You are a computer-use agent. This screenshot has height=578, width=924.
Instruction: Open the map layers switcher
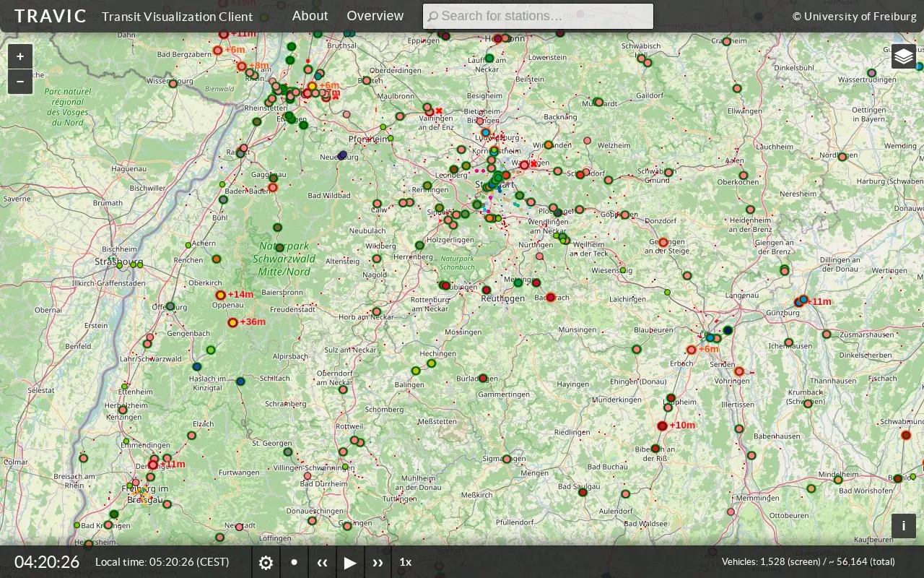[x=904, y=56]
